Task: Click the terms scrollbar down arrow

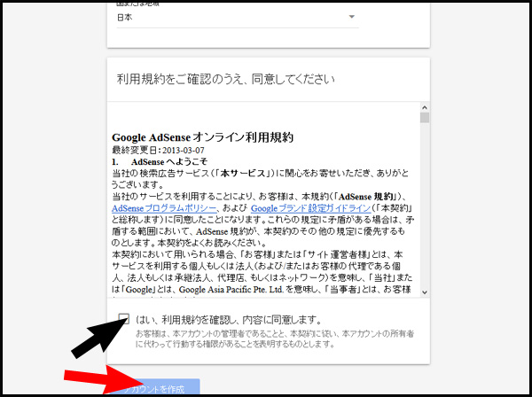Action: coord(425,292)
